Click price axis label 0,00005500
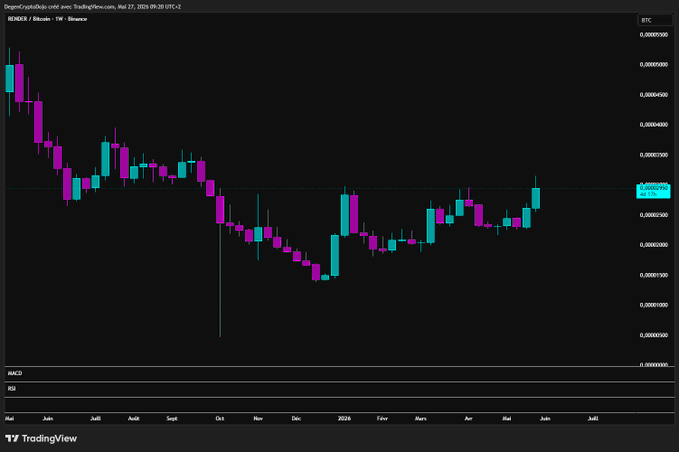Viewport: 679px width, 452px height. point(653,35)
